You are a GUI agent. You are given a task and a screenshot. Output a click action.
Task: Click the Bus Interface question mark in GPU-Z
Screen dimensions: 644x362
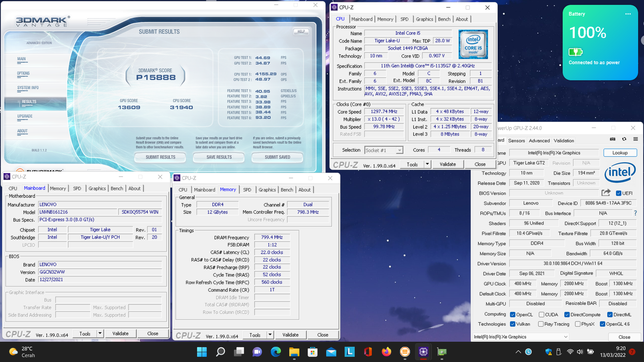[x=635, y=213]
